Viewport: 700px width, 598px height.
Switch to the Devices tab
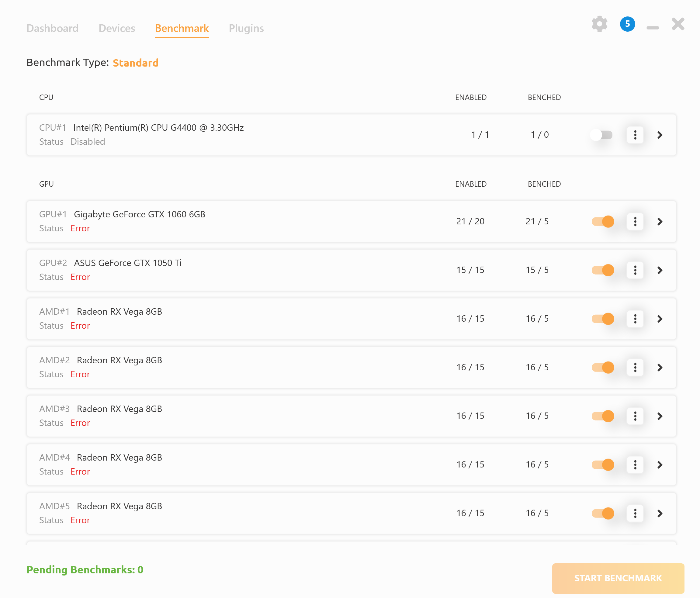(116, 28)
